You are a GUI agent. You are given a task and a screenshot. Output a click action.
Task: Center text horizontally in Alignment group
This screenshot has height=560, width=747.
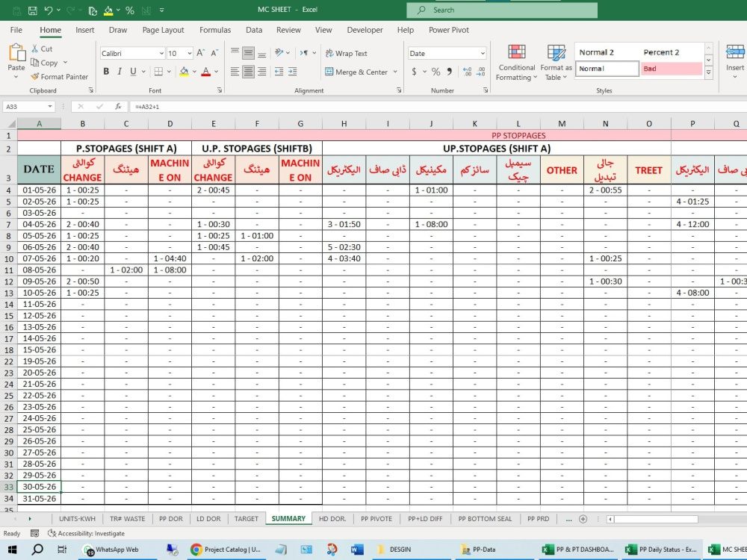(248, 72)
